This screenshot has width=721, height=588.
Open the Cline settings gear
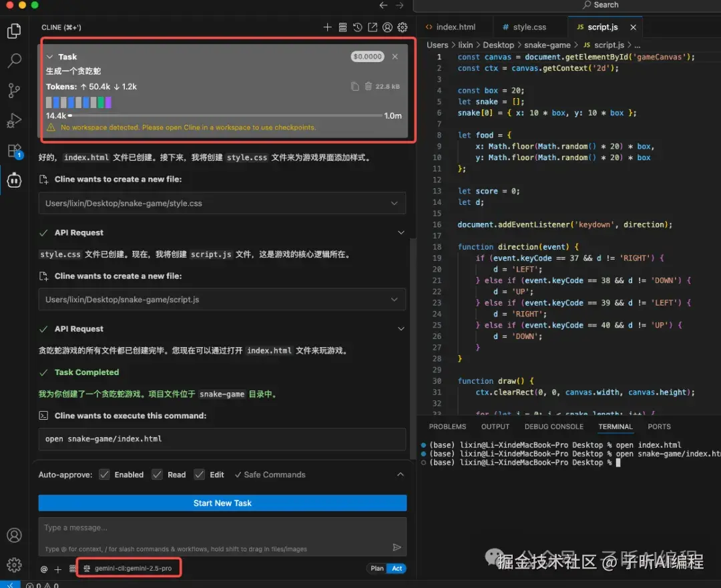click(403, 27)
